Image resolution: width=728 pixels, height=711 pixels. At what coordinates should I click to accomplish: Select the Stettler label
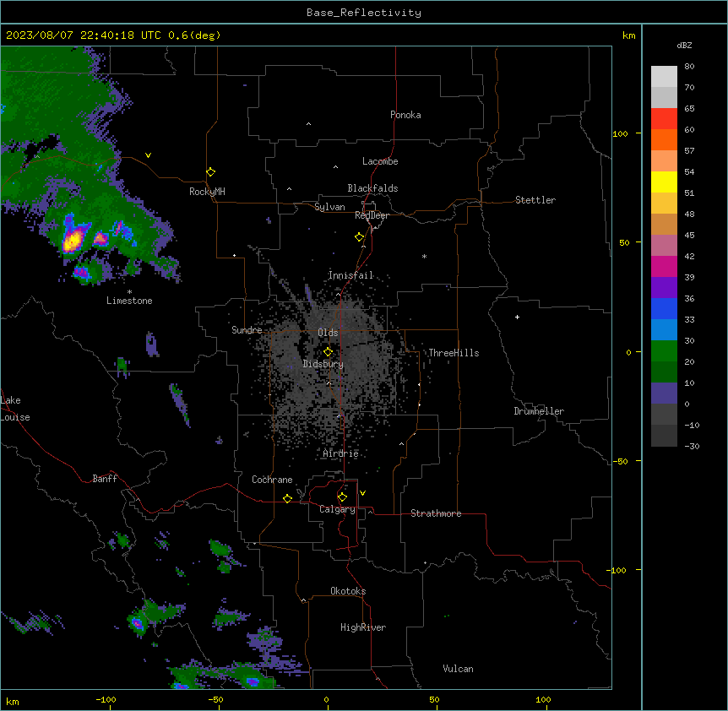(535, 200)
